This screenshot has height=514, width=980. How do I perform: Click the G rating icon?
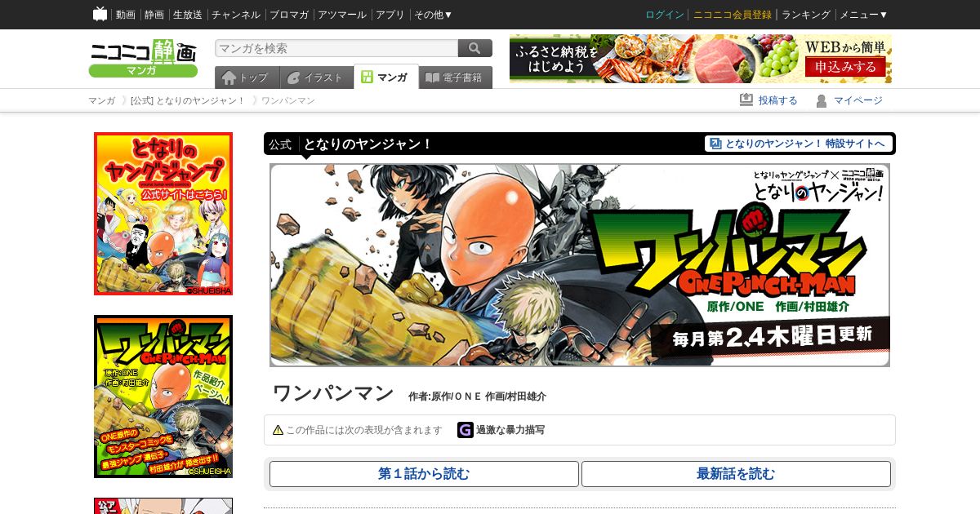click(x=465, y=430)
